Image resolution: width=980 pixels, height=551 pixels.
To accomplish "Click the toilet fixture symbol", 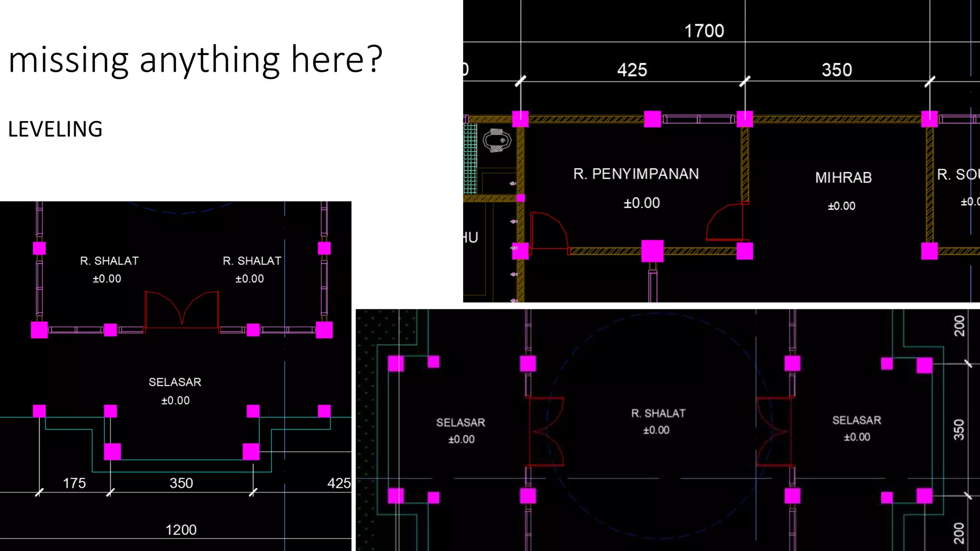I will 497,140.
